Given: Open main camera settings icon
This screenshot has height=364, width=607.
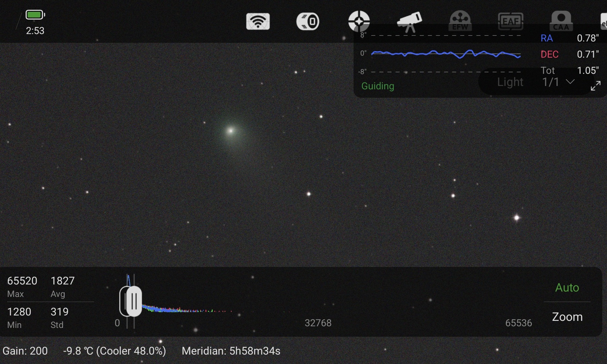Looking at the screenshot, I should tap(308, 22).
